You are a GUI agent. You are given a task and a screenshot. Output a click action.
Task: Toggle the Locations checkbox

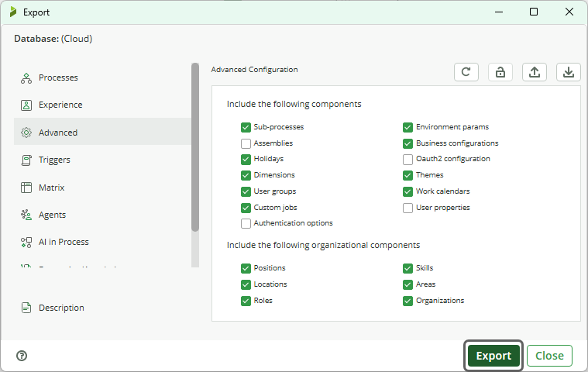pos(246,284)
